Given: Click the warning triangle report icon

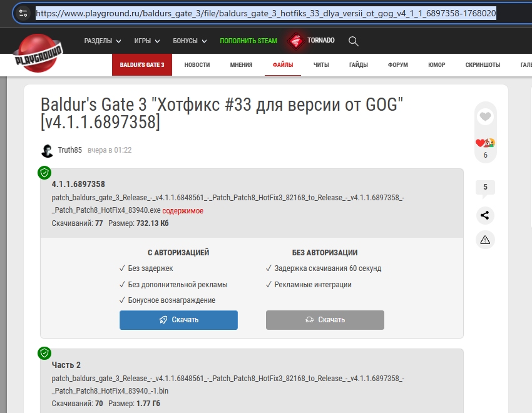Looking at the screenshot, I should coord(485,240).
